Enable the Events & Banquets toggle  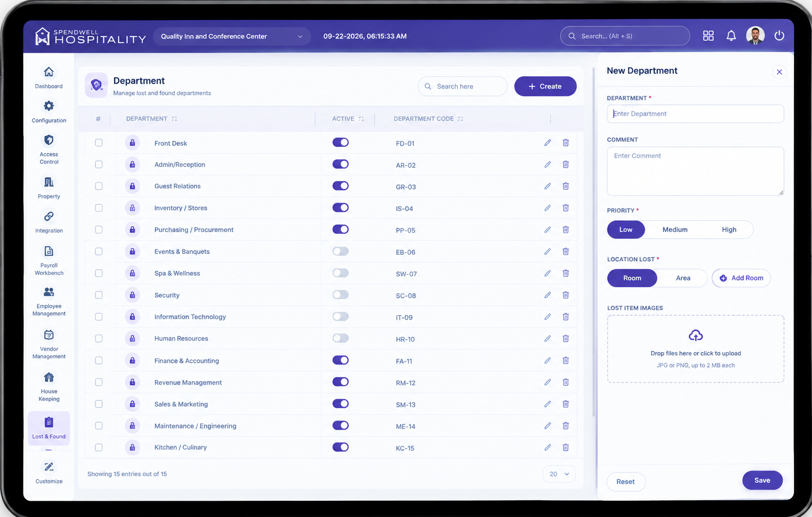[x=341, y=251]
